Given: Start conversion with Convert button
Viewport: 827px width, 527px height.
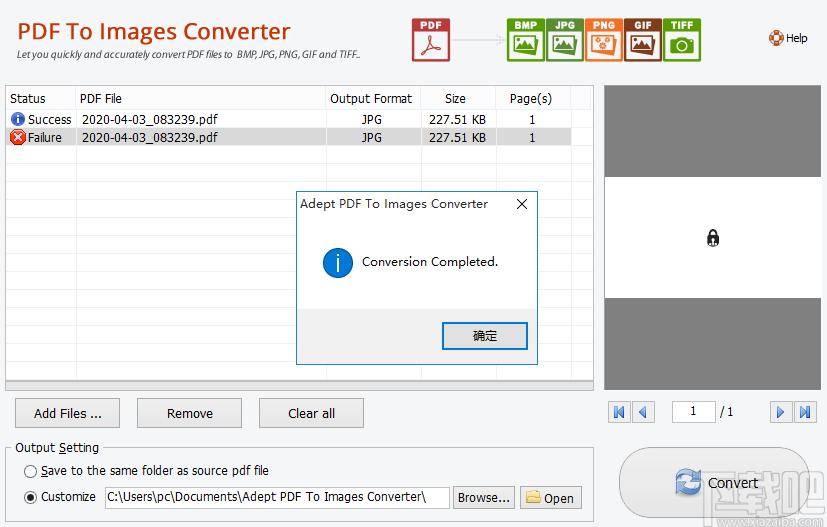Looking at the screenshot, I should pyautogui.click(x=714, y=483).
